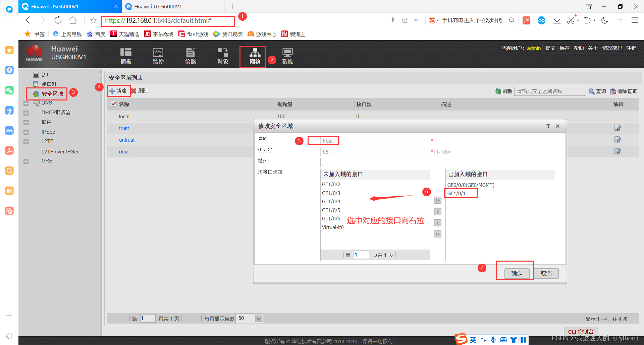Refresh the security zone list with 刷新

point(503,91)
